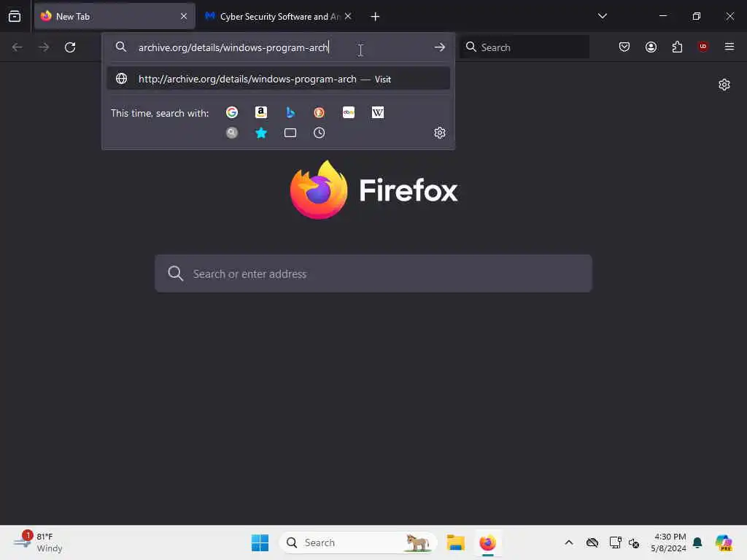Open the Firefox hamburger application menu
Image resolution: width=747 pixels, height=560 pixels.
point(729,47)
